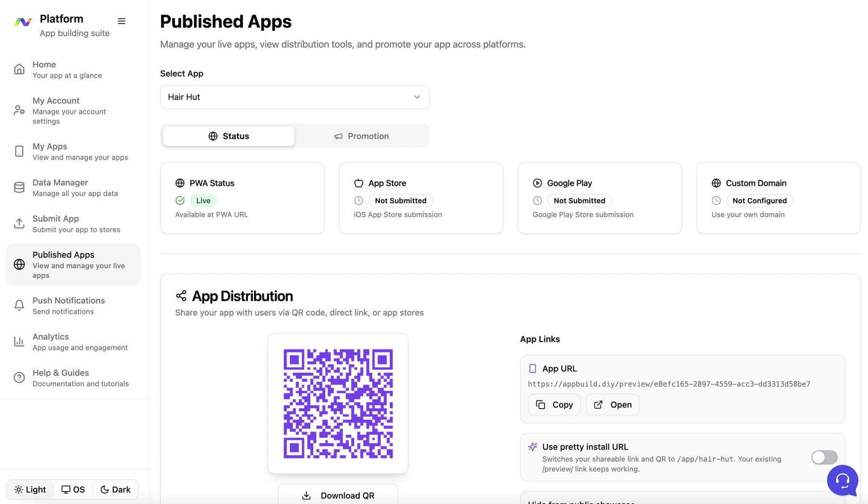Image resolution: width=868 pixels, height=504 pixels.
Task: Click the Custom Domain globe icon
Action: (x=717, y=183)
